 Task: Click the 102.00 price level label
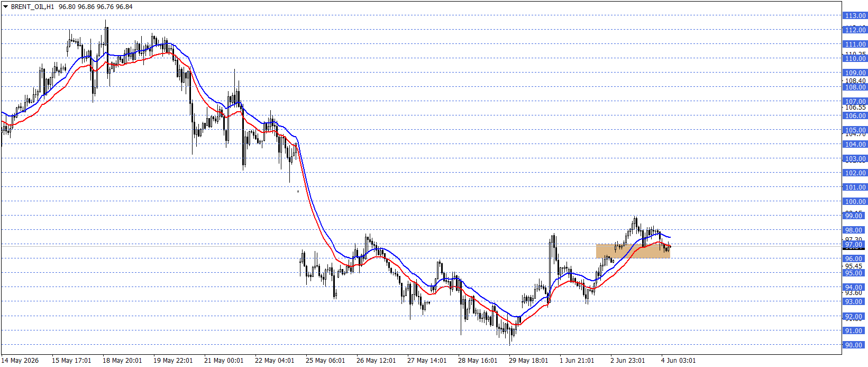point(855,173)
